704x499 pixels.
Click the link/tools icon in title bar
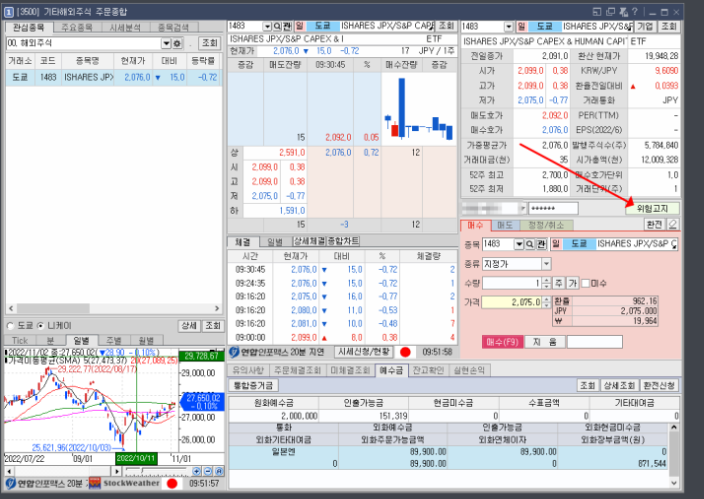(x=624, y=12)
